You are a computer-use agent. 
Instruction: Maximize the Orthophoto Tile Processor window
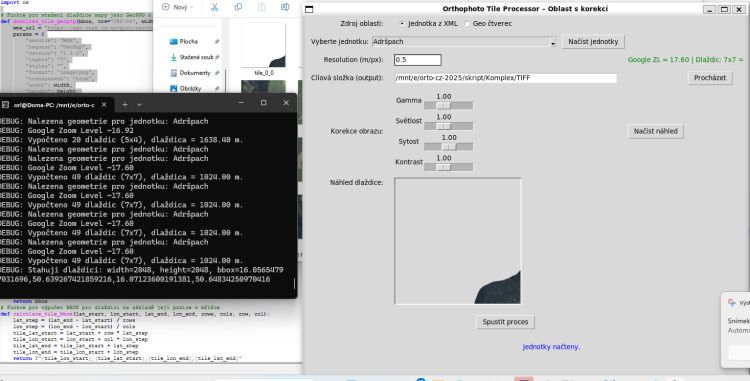[x=724, y=9]
